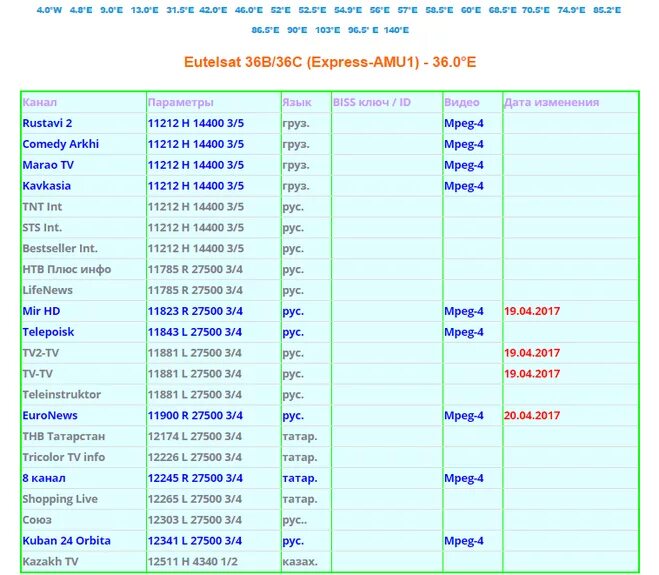Select the TV2-TV channel name
This screenshot has height=575, width=659.
click(41, 353)
